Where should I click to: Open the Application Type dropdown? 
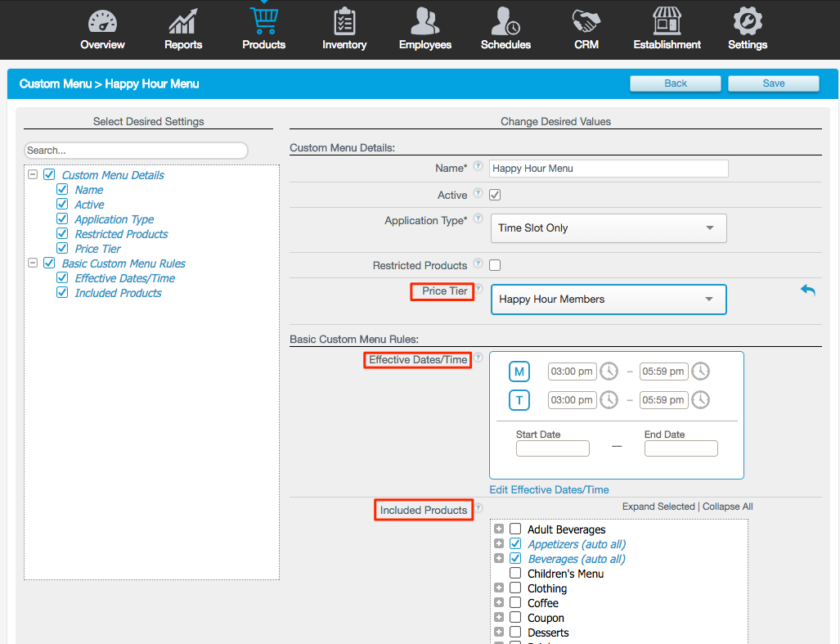pos(608,228)
